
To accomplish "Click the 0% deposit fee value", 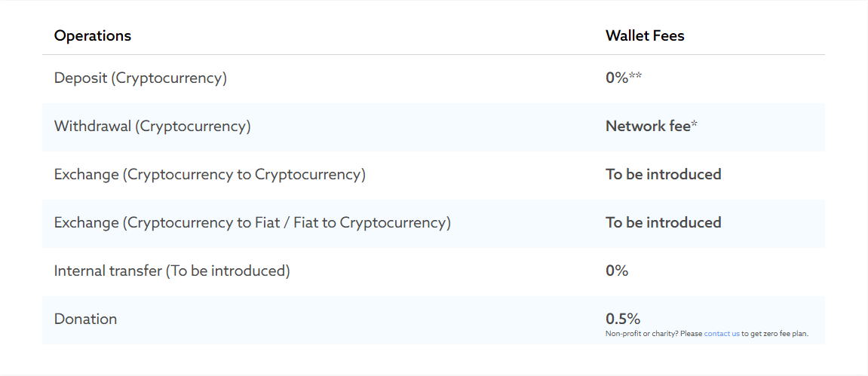I will point(616,78).
